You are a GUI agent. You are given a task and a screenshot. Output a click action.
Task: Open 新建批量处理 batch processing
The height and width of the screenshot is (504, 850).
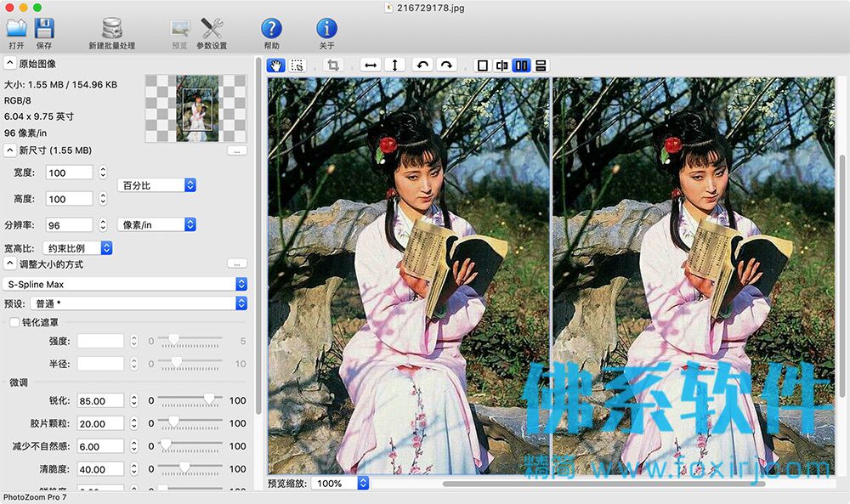[111, 28]
